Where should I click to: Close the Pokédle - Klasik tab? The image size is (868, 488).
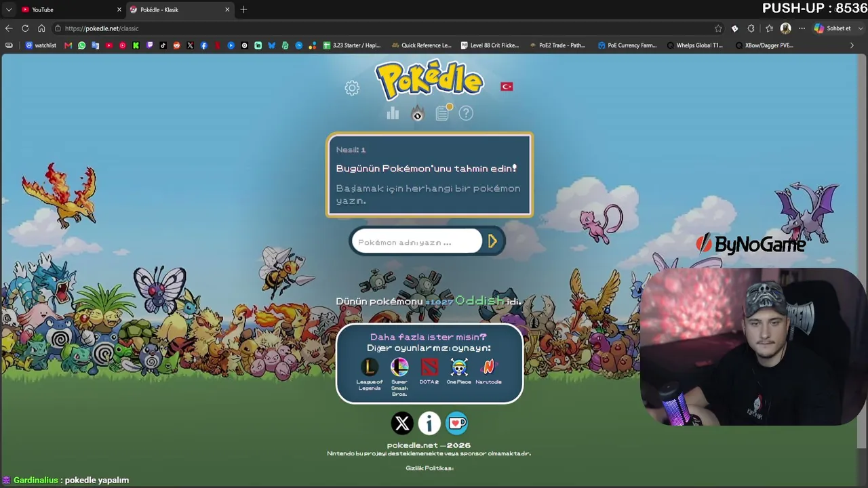coord(227,9)
